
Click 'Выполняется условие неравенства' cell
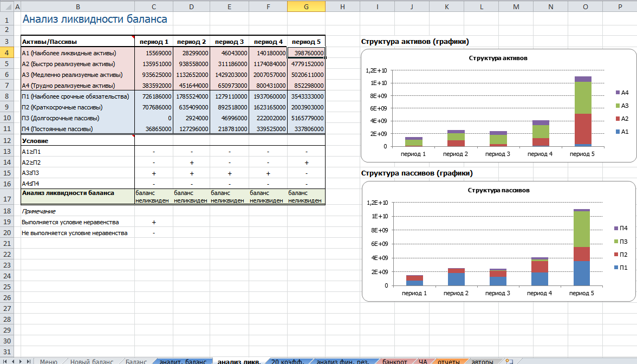(x=77, y=222)
